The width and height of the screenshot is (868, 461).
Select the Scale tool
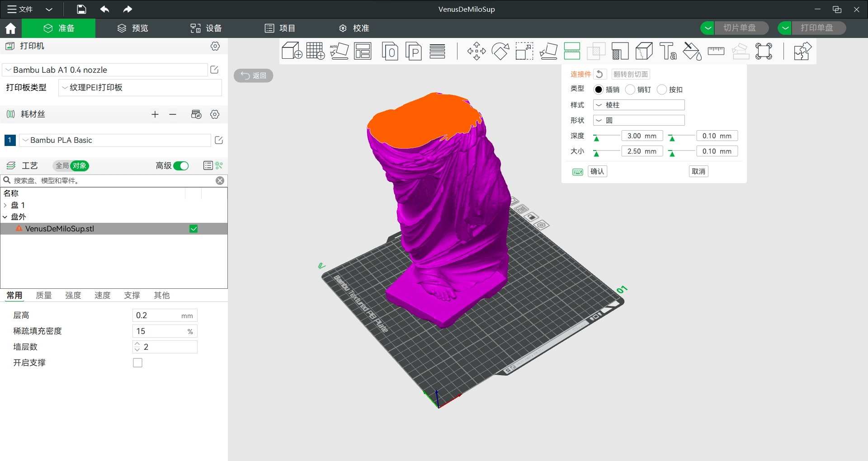click(x=524, y=51)
